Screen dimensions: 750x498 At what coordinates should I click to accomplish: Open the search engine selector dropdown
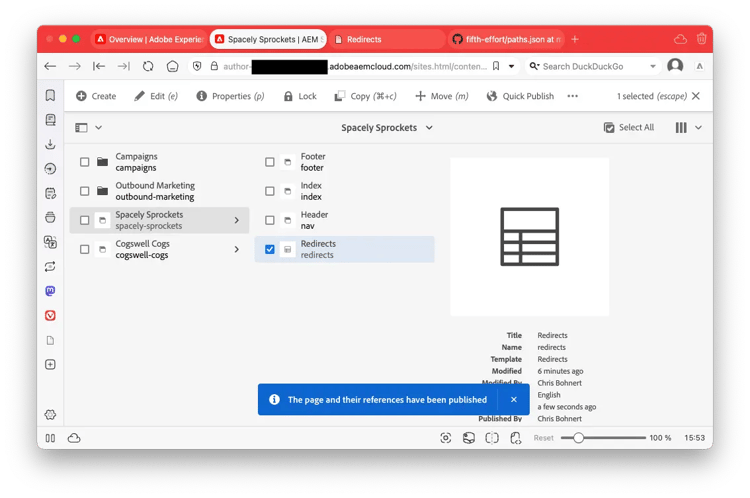pyautogui.click(x=534, y=66)
